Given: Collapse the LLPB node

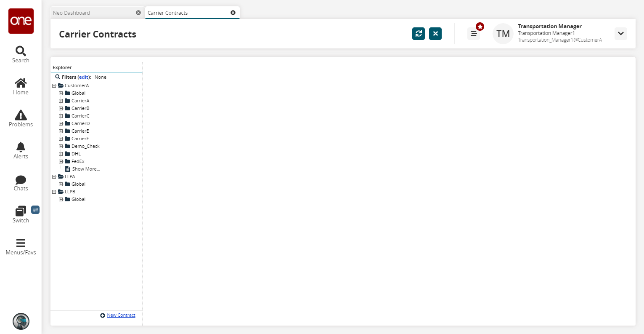Looking at the screenshot, I should [x=54, y=192].
